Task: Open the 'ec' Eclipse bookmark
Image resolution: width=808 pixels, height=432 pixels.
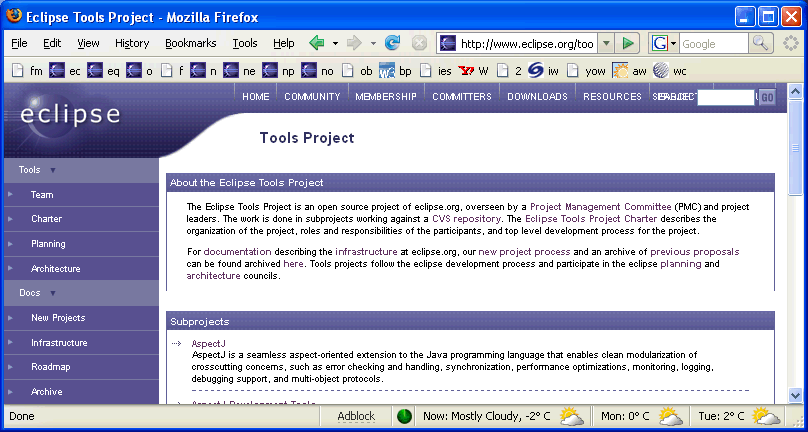Action: (x=65, y=71)
